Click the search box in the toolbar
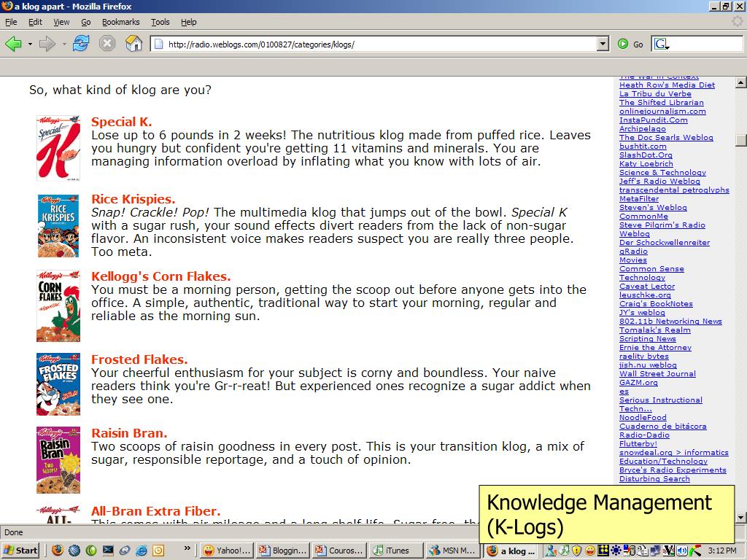 [697, 44]
